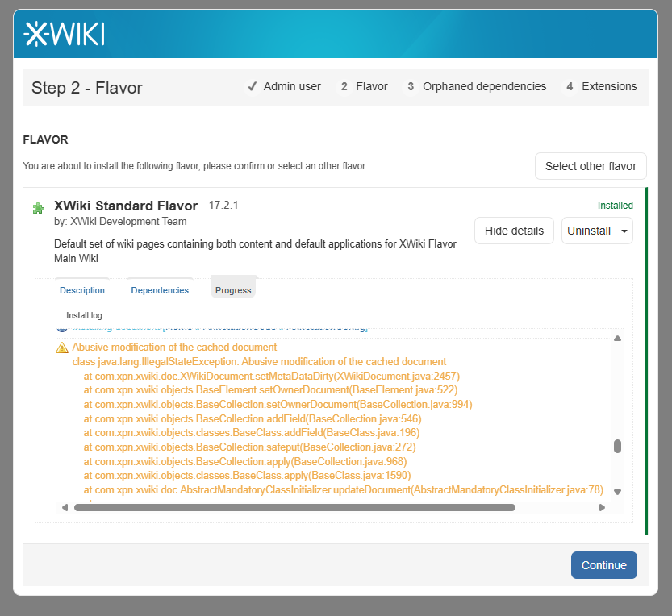Click the log's scroll-up arrow
The width and height of the screenshot is (672, 616).
point(618,339)
